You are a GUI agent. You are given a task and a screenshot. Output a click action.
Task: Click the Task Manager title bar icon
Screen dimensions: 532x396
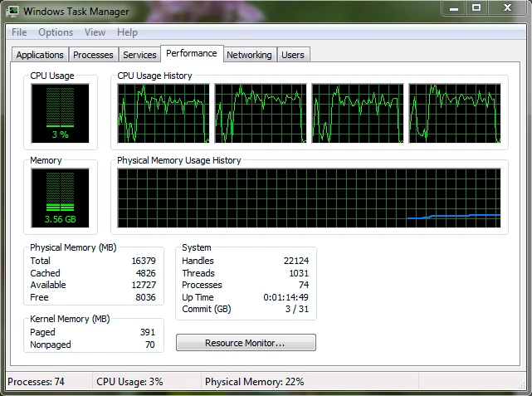(12, 11)
